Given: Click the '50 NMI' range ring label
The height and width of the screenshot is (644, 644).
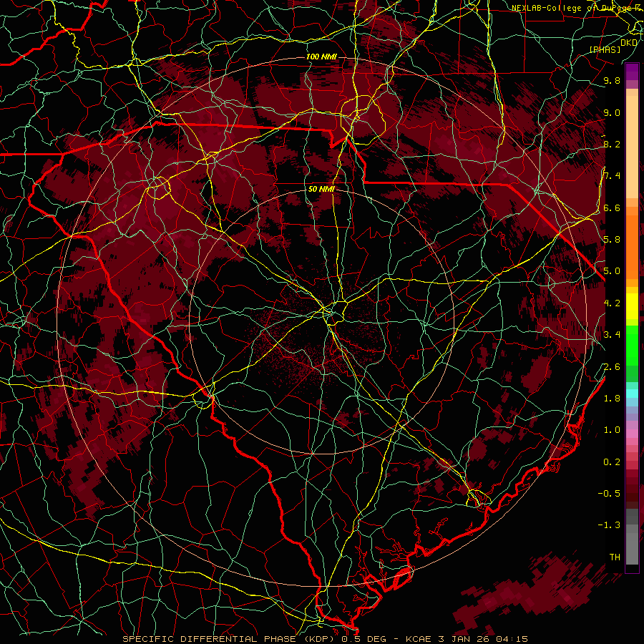Looking at the screenshot, I should point(321,190).
